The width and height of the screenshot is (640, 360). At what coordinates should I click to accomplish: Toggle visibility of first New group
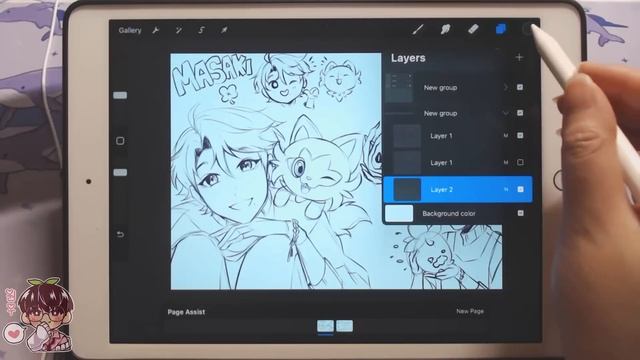click(520, 87)
